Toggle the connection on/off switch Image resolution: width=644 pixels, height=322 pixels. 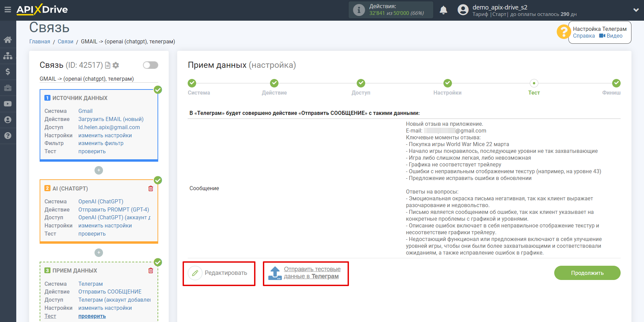click(150, 65)
